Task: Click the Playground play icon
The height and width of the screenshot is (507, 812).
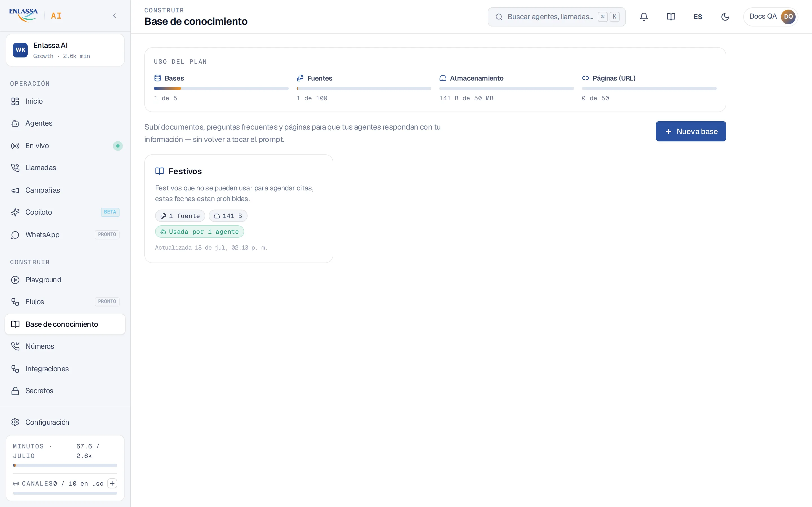Action: (x=15, y=280)
